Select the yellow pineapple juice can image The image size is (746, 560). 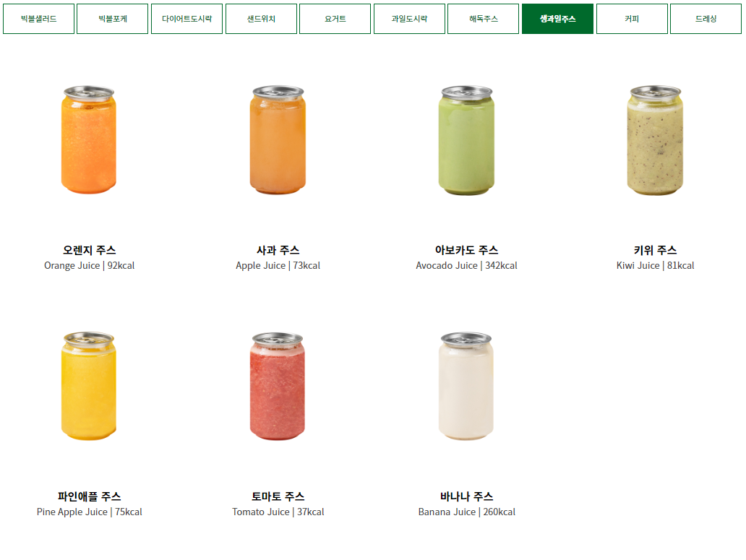coord(89,386)
